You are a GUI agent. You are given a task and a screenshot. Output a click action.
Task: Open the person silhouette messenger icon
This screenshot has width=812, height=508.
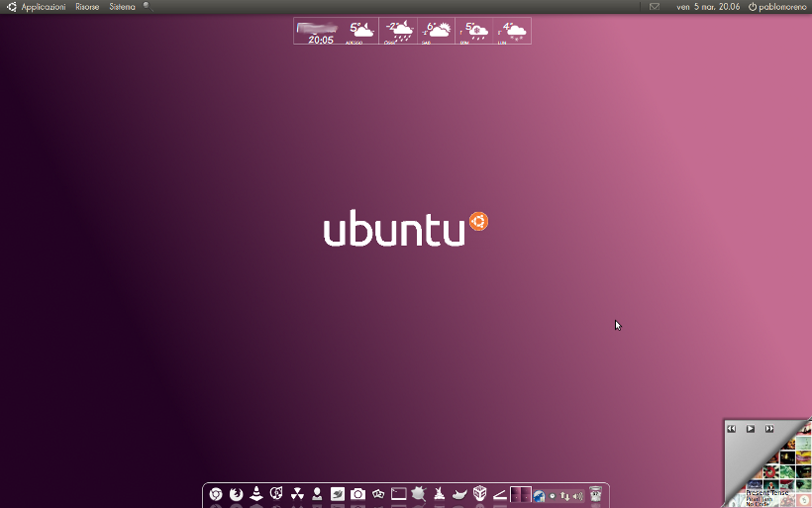(x=317, y=493)
